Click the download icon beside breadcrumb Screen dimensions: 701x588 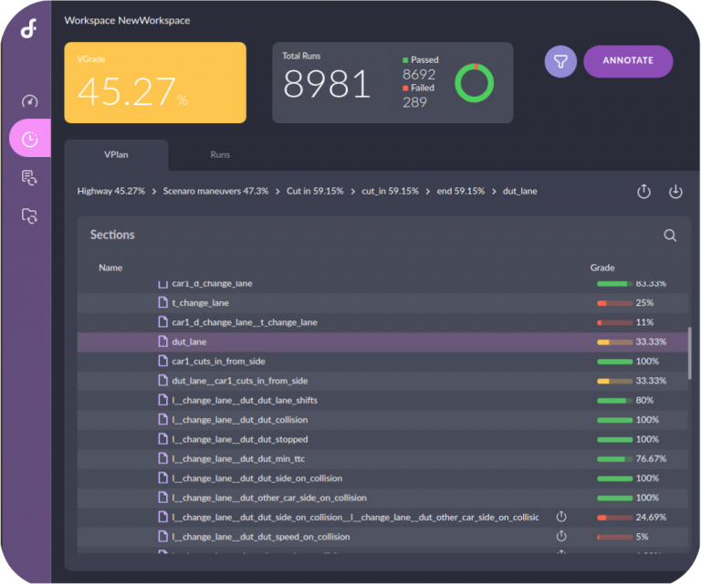[x=675, y=192]
